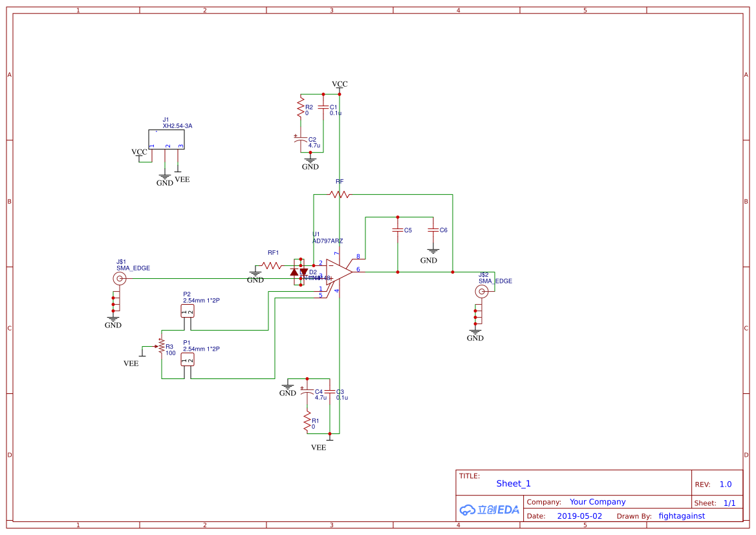
Task: Click the J$1 SMA_EDGE connector circle
Action: pos(120,278)
